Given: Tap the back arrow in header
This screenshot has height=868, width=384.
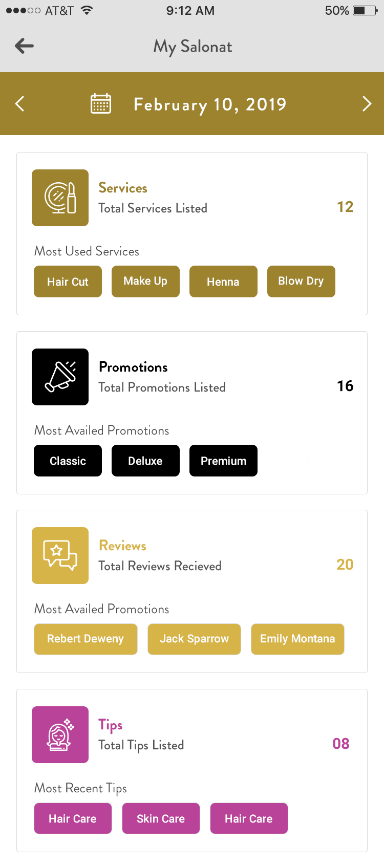Looking at the screenshot, I should click(24, 46).
